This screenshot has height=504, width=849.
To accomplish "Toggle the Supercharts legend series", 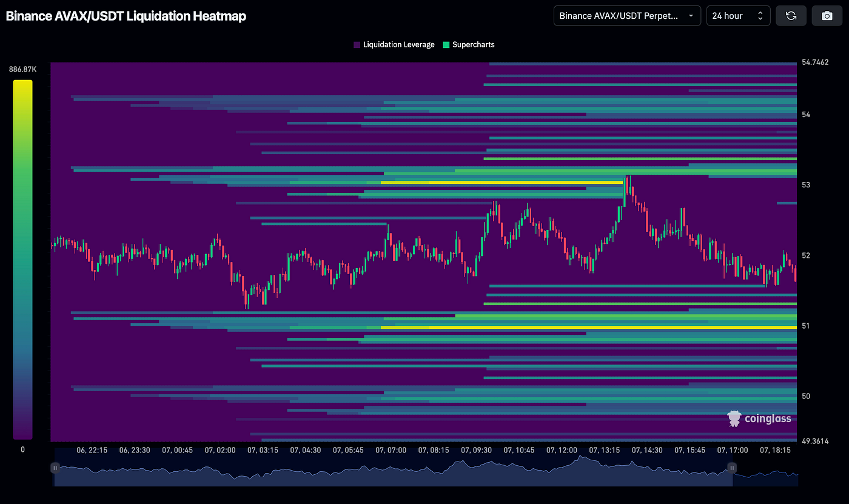I will point(469,45).
